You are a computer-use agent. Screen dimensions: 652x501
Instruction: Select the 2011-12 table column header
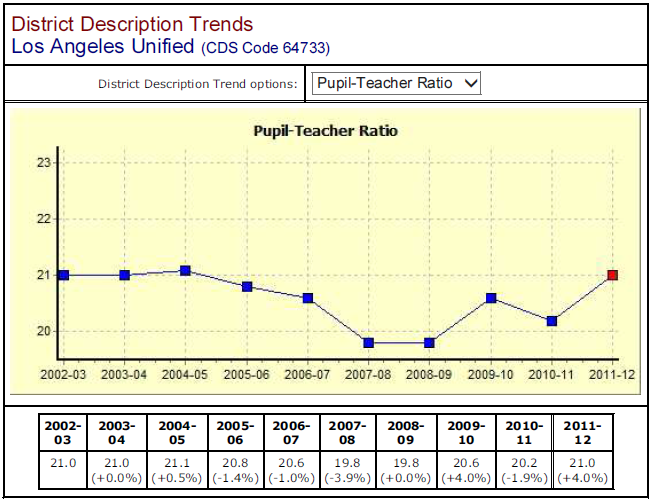pos(581,433)
